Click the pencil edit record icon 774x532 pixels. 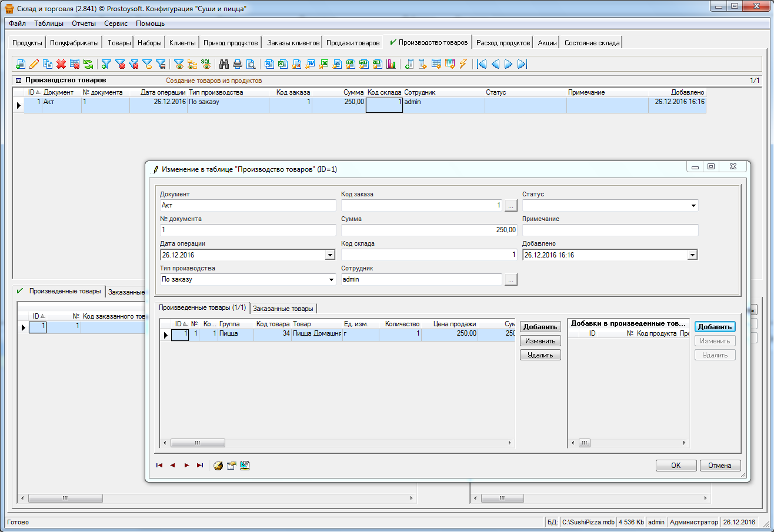tap(34, 64)
